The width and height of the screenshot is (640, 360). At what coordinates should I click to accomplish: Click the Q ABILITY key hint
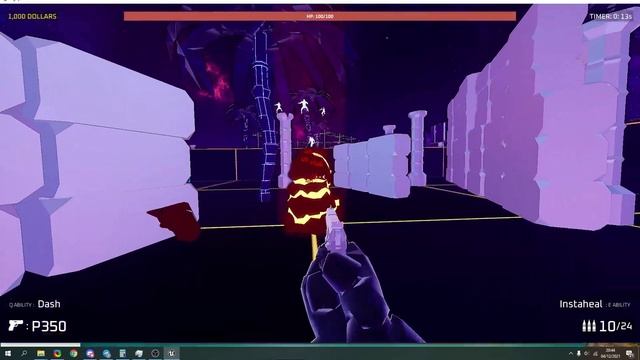pyautogui.click(x=21, y=305)
